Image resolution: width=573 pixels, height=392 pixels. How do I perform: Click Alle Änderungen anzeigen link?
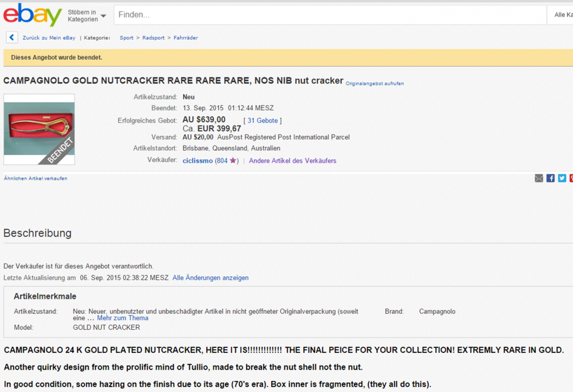pos(211,278)
